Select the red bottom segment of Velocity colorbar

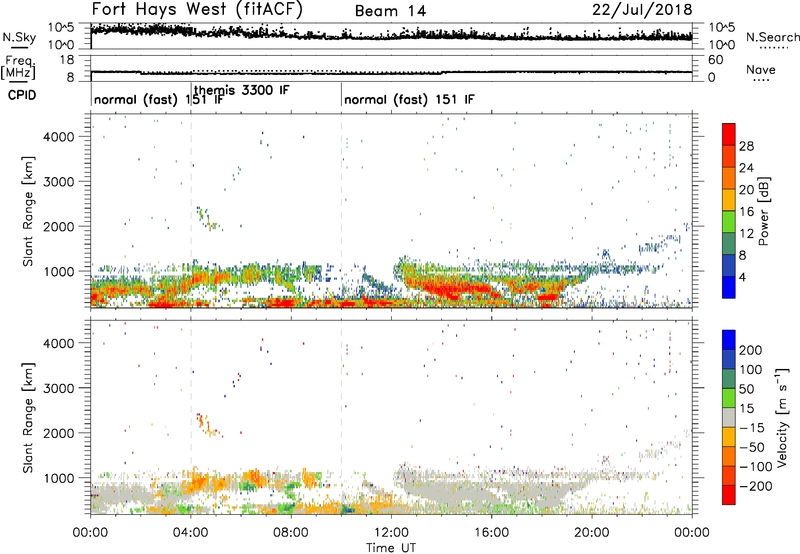click(x=729, y=495)
